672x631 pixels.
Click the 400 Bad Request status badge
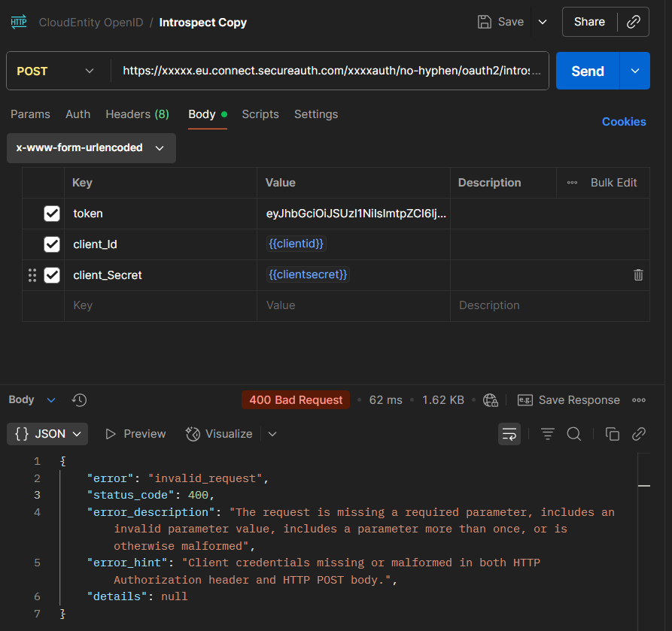[296, 400]
